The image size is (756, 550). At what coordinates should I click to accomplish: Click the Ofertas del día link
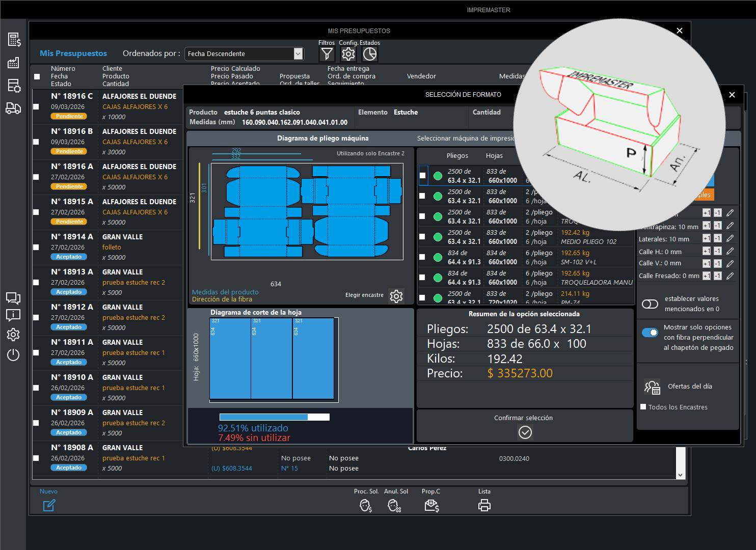coord(690,387)
